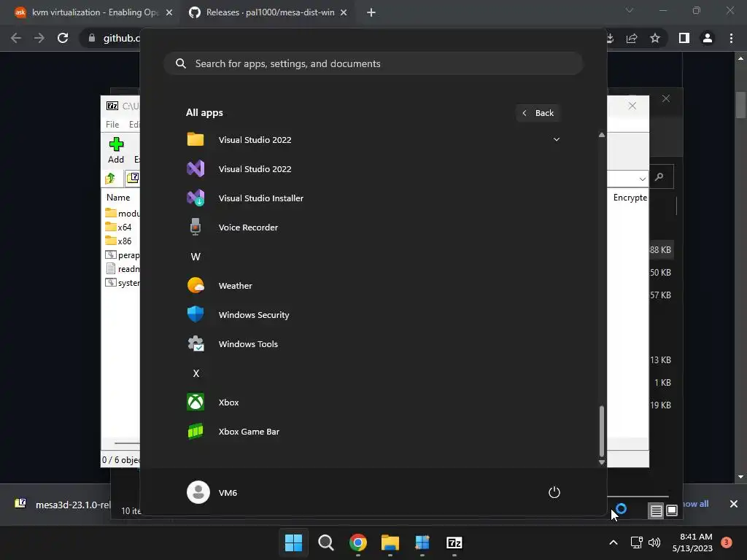
Task: Show hidden tray icons chevron
Action: [x=614, y=542]
